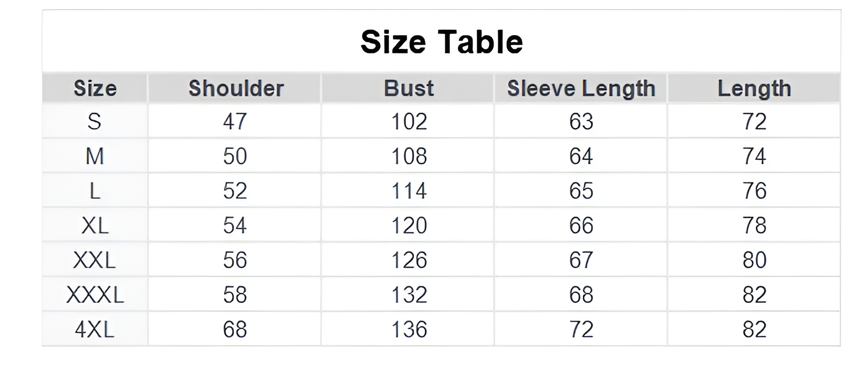
Task: Select the XXXL size row label
Action: pos(94,295)
